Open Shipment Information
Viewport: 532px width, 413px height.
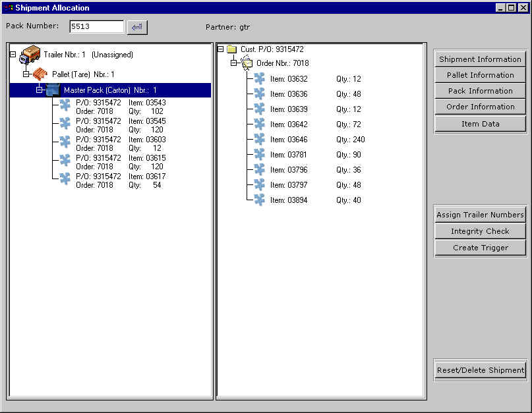[479, 59]
